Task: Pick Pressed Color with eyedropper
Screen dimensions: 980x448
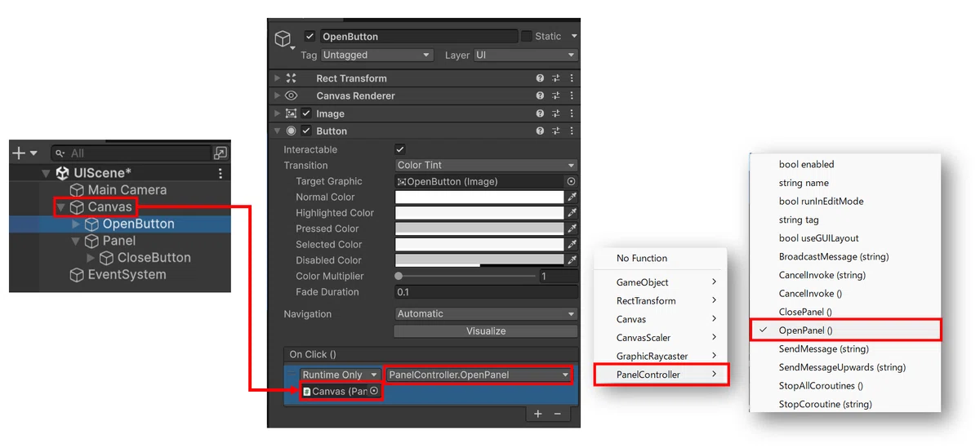Action: click(572, 228)
